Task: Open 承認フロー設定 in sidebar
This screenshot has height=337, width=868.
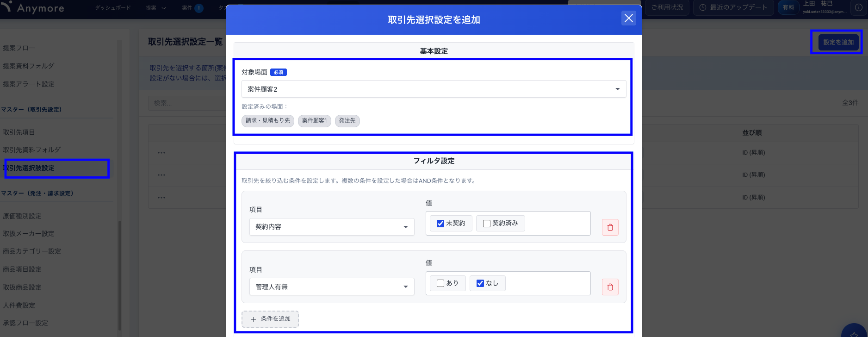Action: [25, 323]
